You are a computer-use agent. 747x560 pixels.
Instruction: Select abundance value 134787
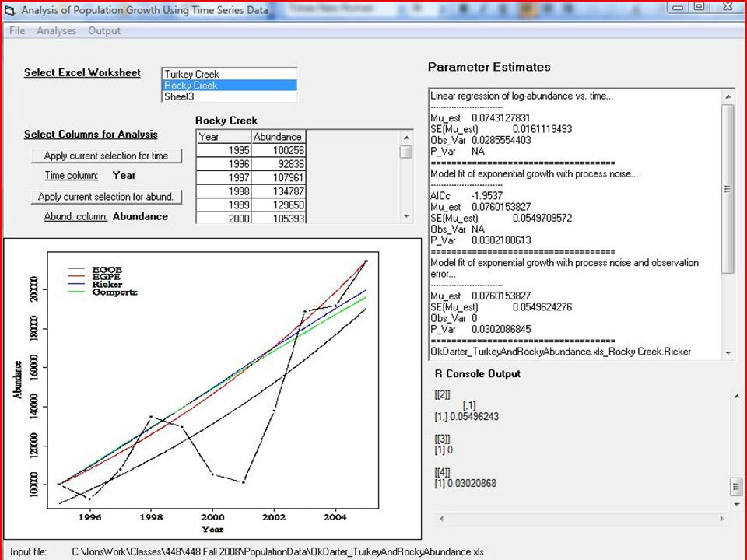pos(279,191)
